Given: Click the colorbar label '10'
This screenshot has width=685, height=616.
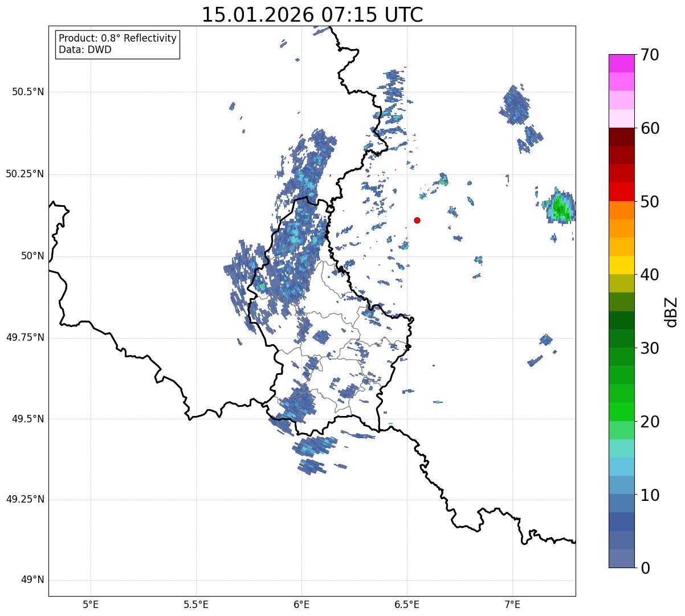Looking at the screenshot, I should [650, 495].
